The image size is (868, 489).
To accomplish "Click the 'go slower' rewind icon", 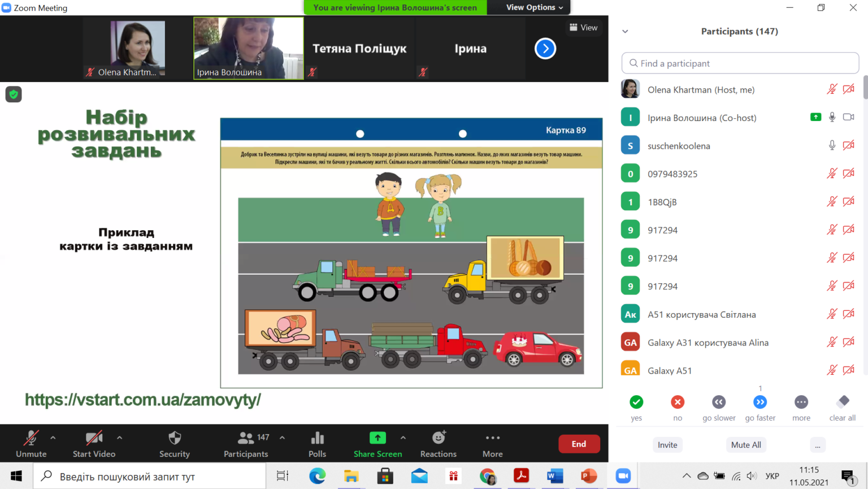I will tap(719, 402).
